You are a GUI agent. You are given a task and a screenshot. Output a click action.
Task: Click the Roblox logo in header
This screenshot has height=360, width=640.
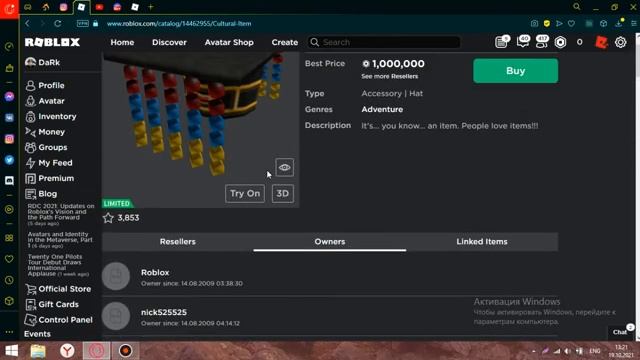tap(52, 42)
